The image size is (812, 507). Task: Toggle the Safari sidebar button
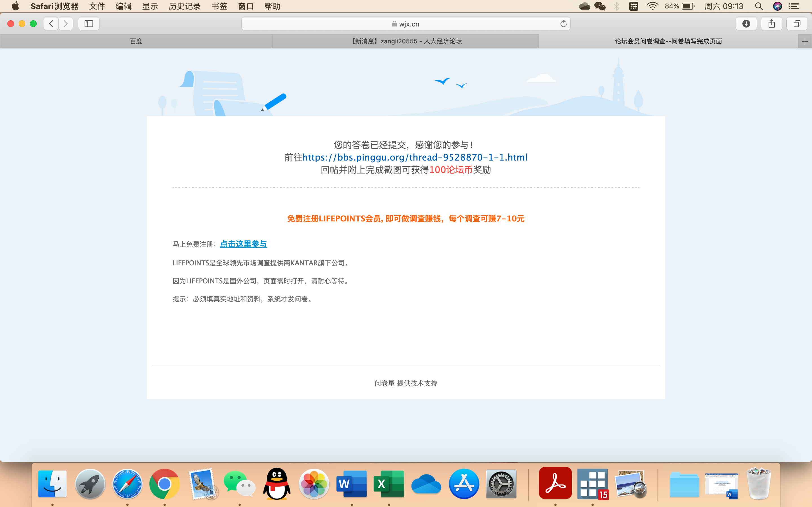pyautogui.click(x=89, y=23)
